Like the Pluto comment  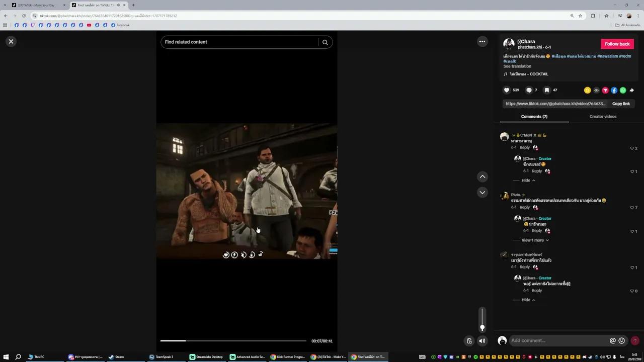tap(632, 208)
